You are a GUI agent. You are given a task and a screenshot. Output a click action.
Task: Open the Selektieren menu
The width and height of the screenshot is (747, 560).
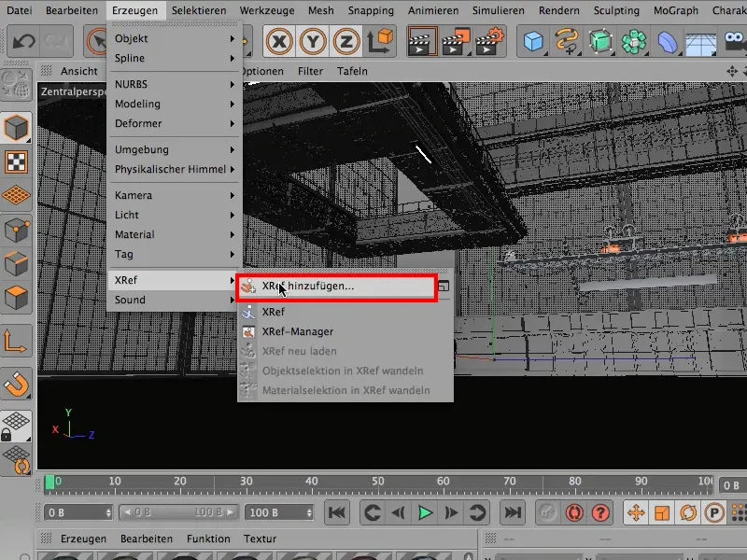tap(199, 10)
